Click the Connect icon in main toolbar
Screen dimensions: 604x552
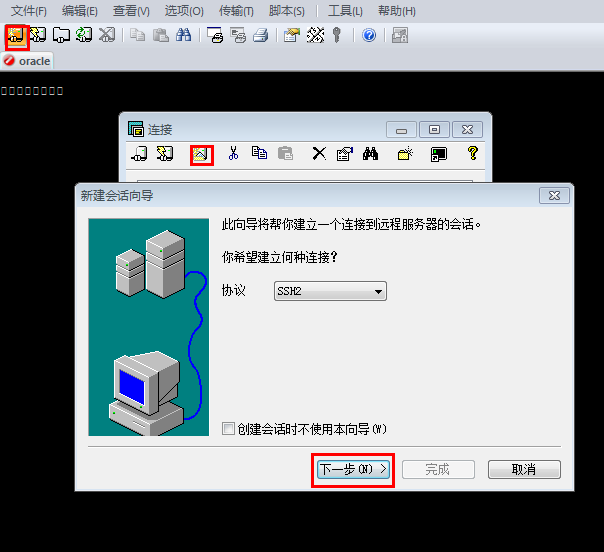(16, 35)
